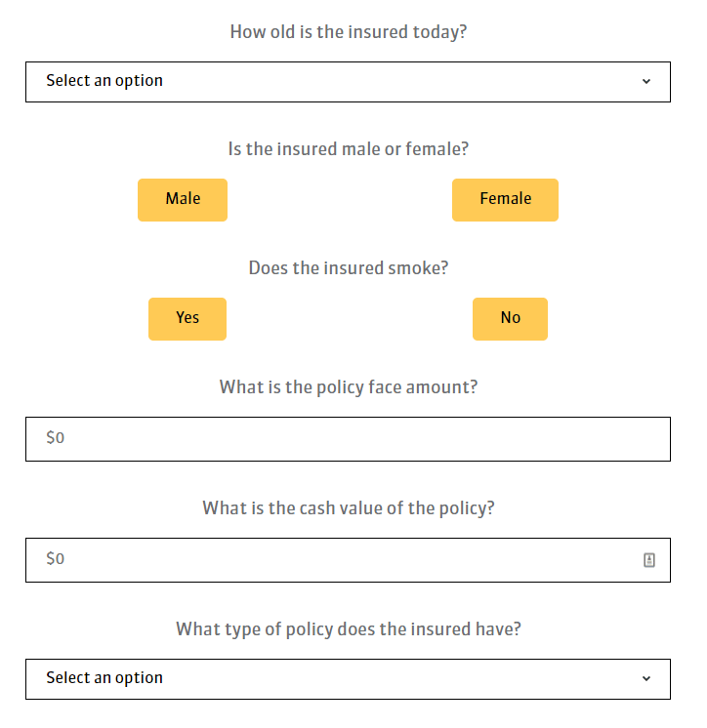Click 'Select an option' text in the age box
Viewport: 707px width, 728px height.
pos(104,81)
